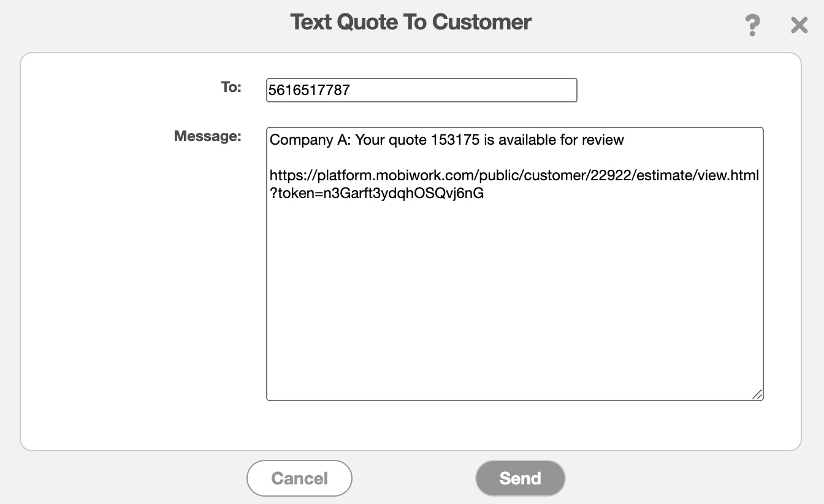This screenshot has width=824, height=504.
Task: Click the "Message:" field label
Action: 208,136
